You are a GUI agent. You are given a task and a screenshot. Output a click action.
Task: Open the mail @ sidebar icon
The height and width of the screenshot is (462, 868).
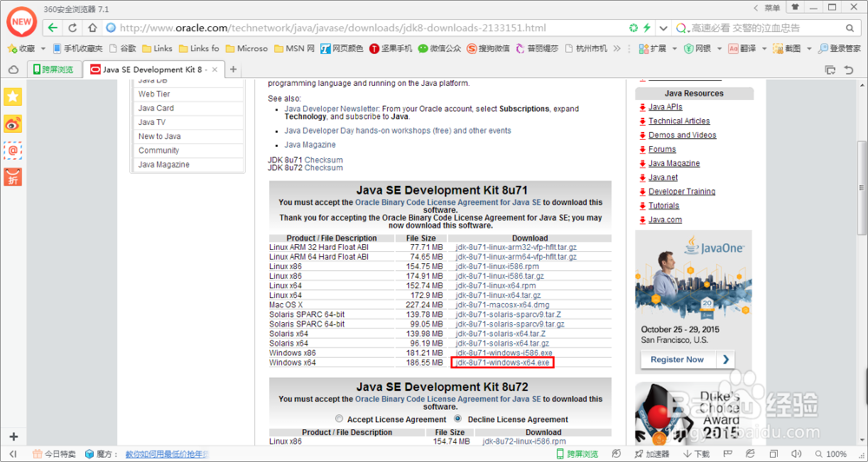13,150
